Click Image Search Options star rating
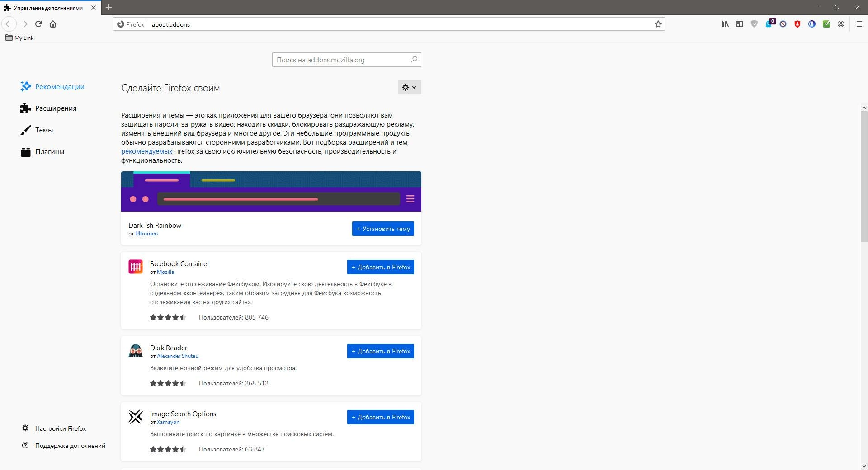Viewport: 868px width, 470px height. pyautogui.click(x=168, y=449)
